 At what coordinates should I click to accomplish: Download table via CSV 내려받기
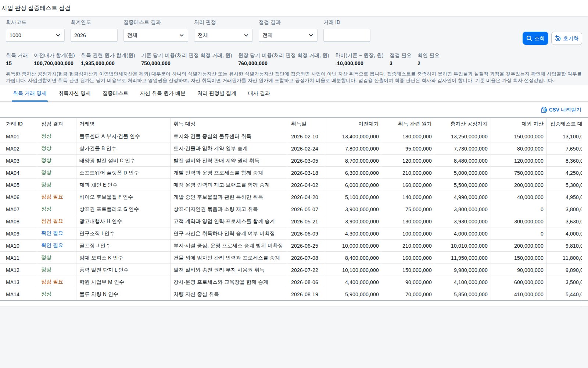pos(561,110)
